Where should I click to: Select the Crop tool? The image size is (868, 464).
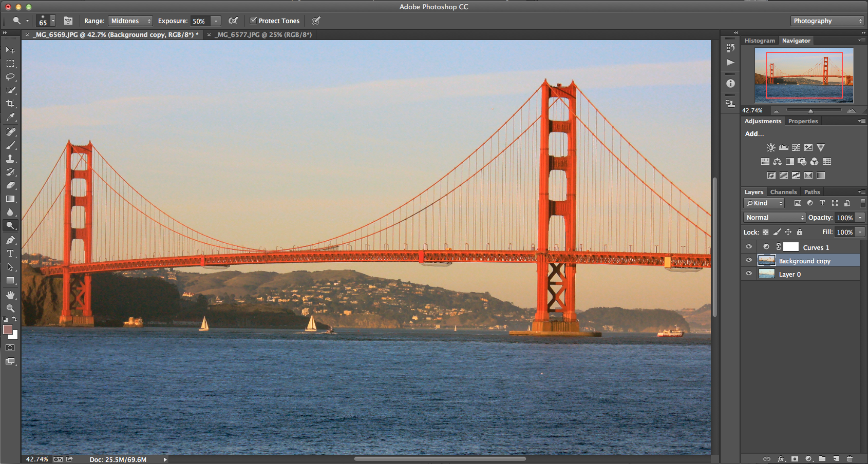pos(10,104)
